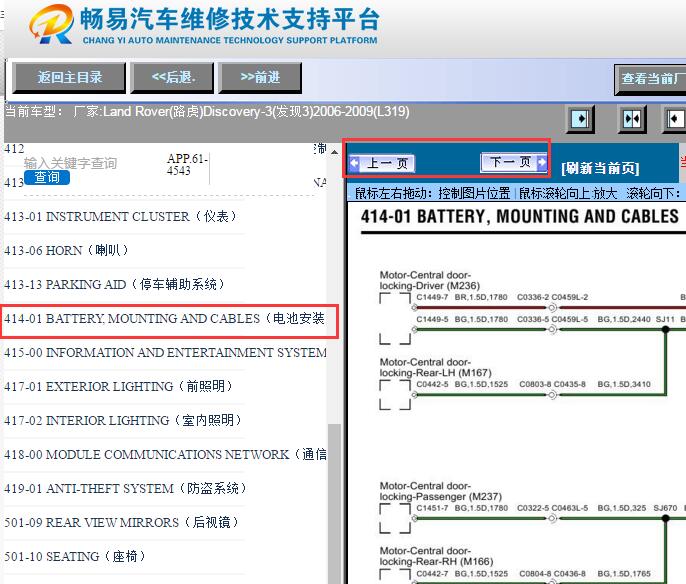686x584 pixels.
Task: Click the panel icon with right-pointing arrow
Action: point(580,119)
